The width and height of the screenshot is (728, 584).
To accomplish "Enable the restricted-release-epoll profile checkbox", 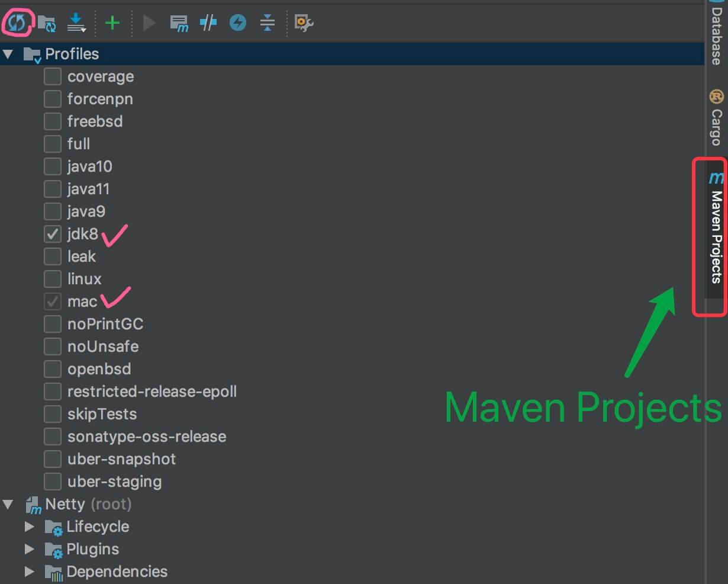I will (53, 392).
